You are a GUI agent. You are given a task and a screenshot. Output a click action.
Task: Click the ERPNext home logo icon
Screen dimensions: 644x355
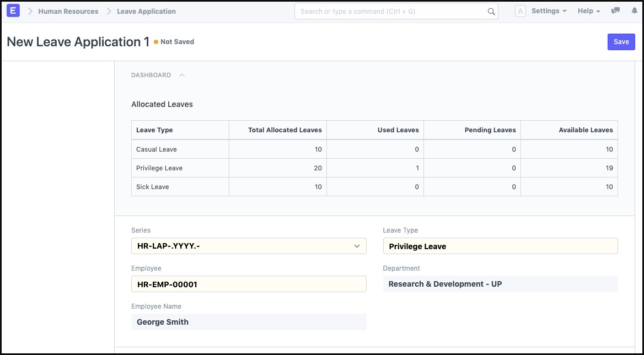14,11
